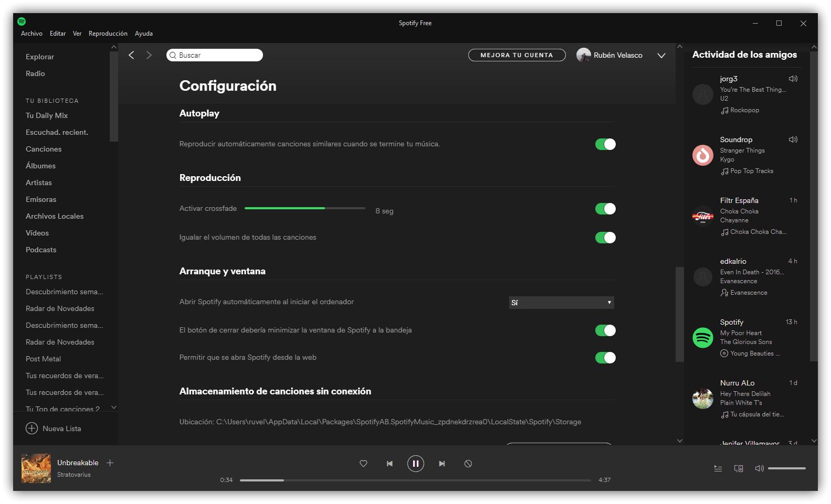Click the search magnifier icon
Viewport: 831px width, 504px height.
[173, 55]
